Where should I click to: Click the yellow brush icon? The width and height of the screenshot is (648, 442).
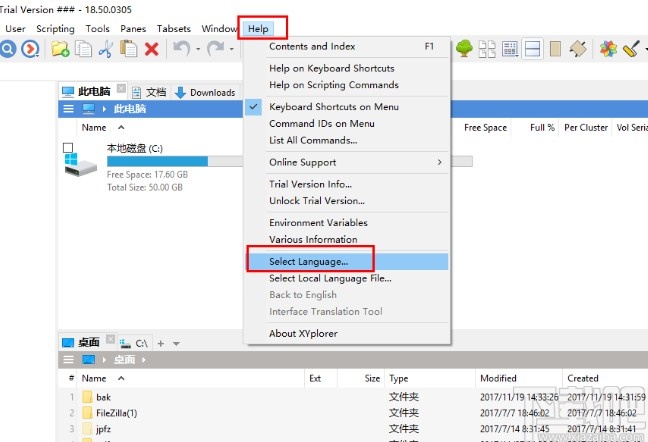point(631,49)
